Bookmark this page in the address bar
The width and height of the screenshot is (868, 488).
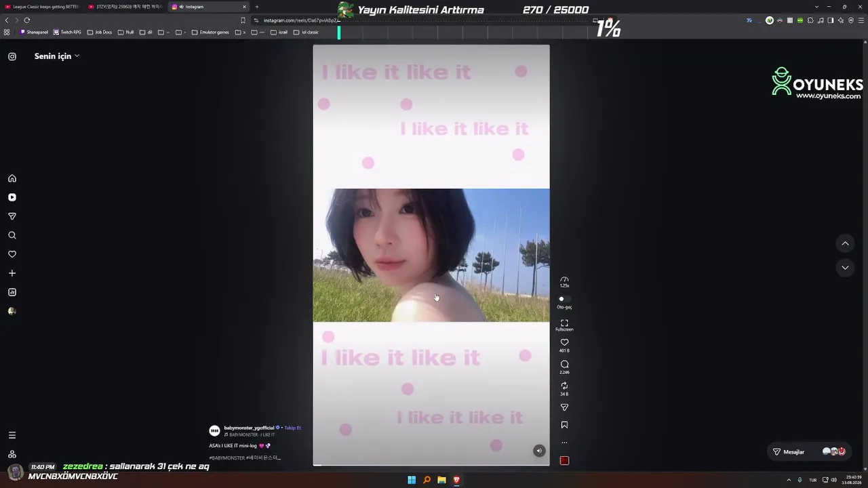(x=243, y=20)
